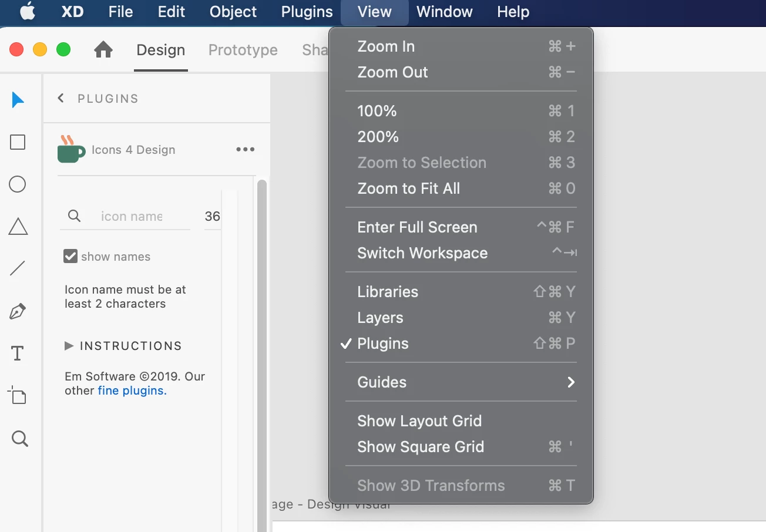
Task: Close the open View menu
Action: coord(375,12)
